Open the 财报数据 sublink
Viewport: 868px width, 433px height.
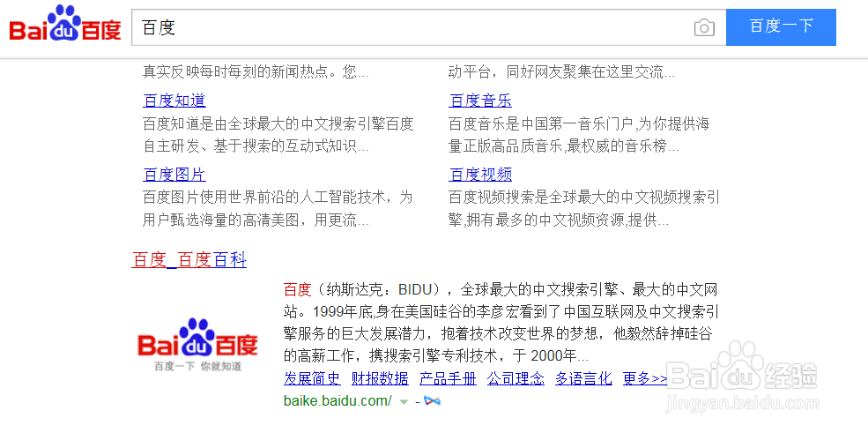click(380, 378)
